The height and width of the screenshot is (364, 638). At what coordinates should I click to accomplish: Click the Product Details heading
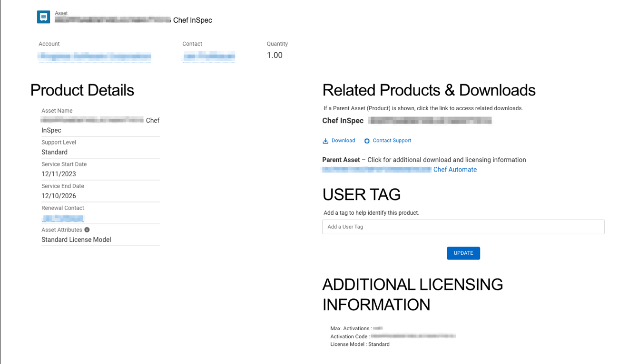click(82, 90)
